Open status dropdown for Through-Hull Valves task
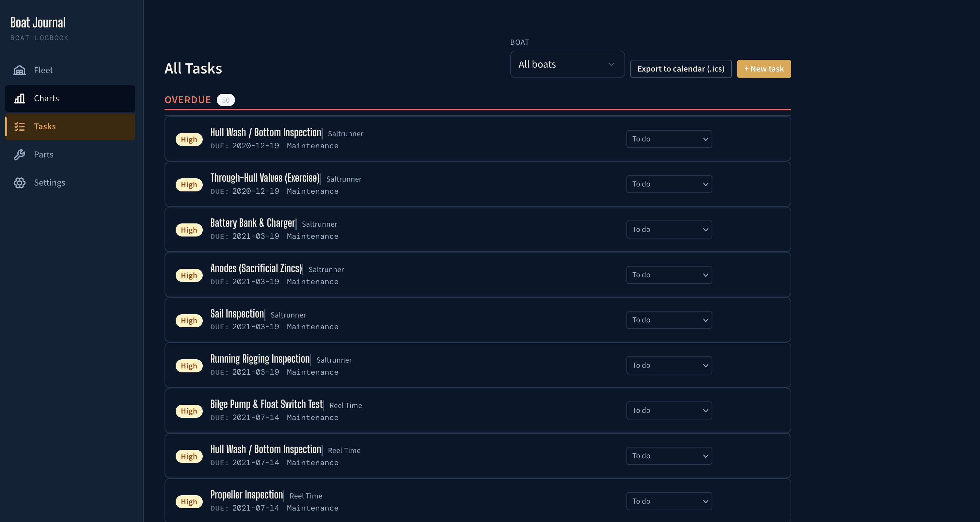This screenshot has width=980, height=522. (x=669, y=184)
